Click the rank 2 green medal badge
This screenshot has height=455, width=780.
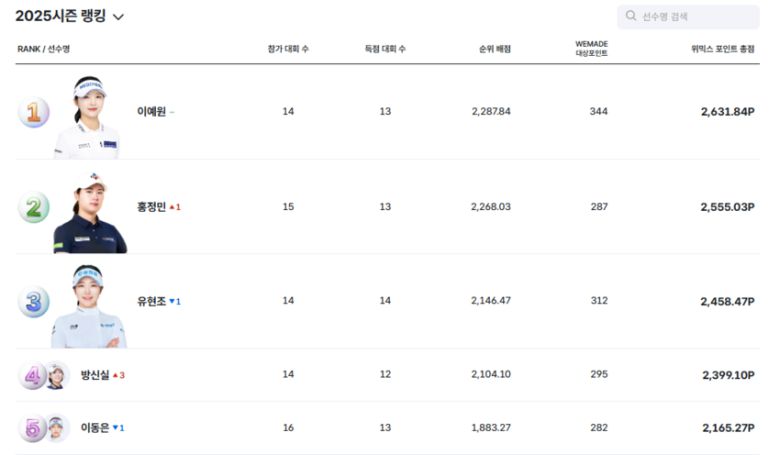33,207
